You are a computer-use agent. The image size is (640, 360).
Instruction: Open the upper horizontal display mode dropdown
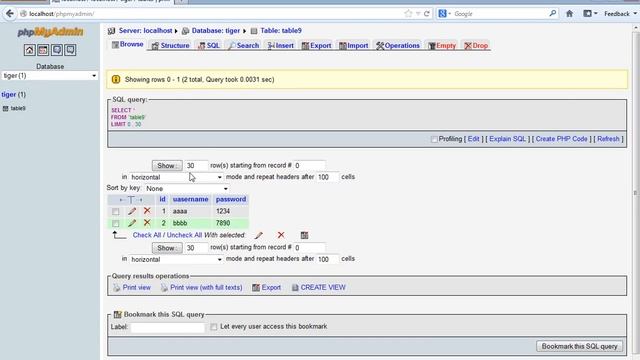tap(176, 177)
